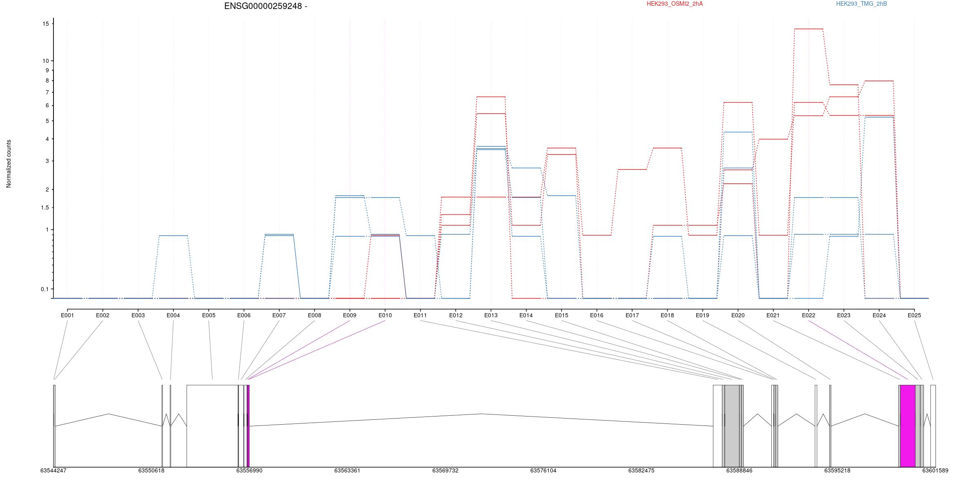The height and width of the screenshot is (490, 980).
Task: Click exon label E010
Action: click(x=385, y=315)
